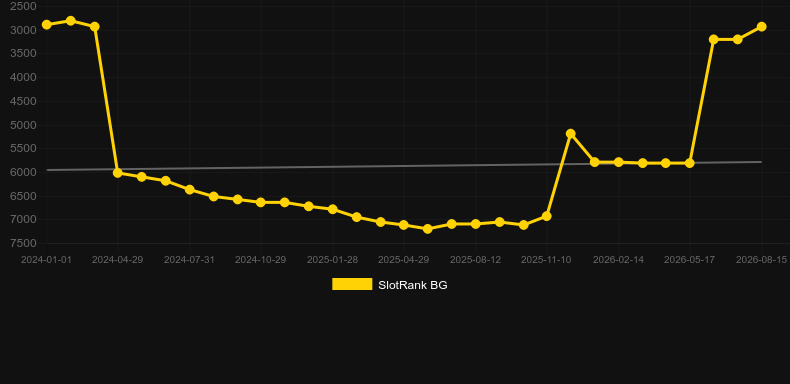Click the lowest data point near 7200

click(428, 229)
